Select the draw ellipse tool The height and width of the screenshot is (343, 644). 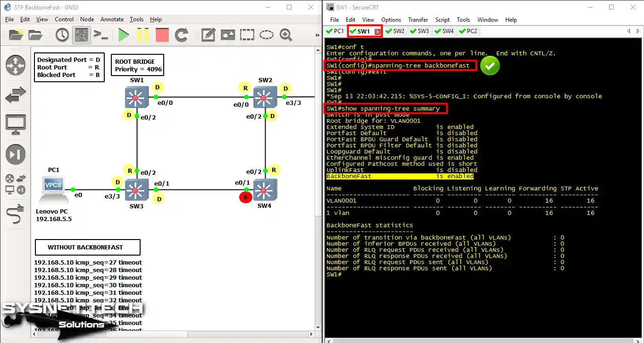(267, 35)
